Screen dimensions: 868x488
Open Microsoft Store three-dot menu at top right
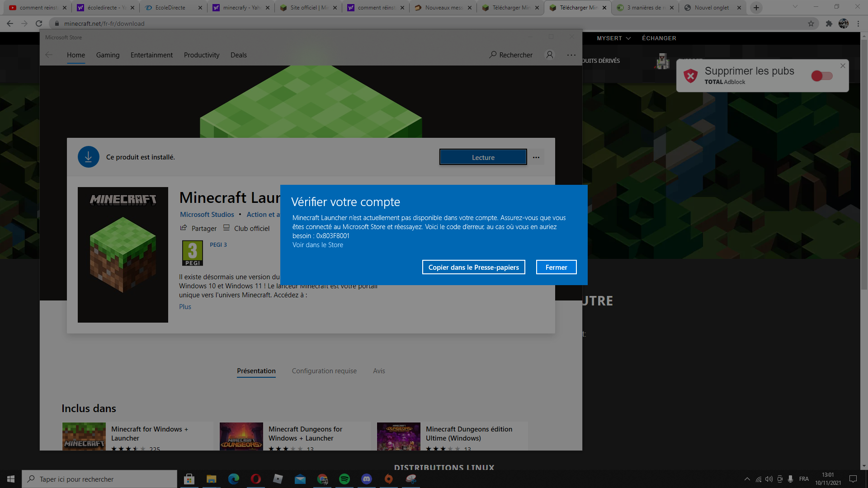click(571, 55)
